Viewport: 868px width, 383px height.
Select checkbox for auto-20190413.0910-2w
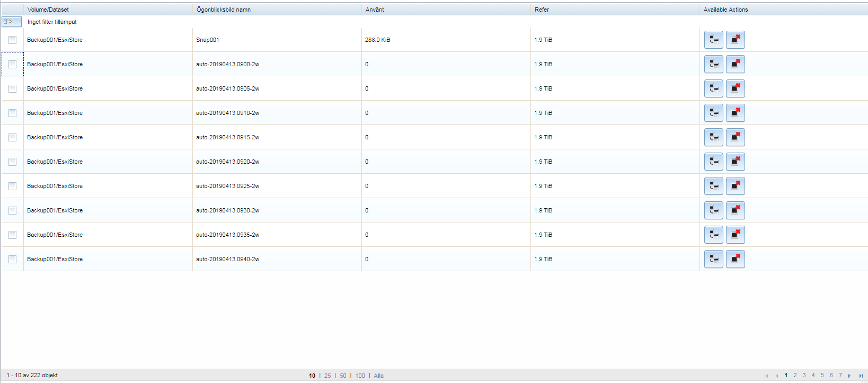click(x=13, y=113)
